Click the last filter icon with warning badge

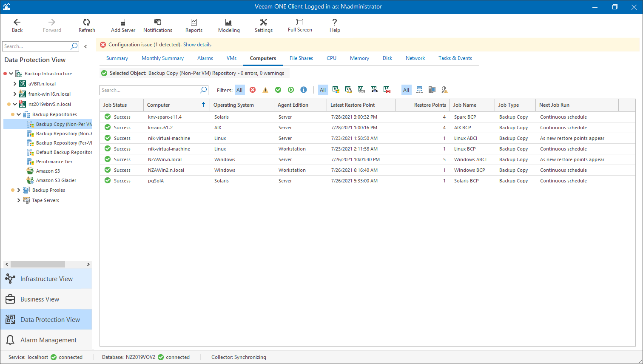(x=445, y=90)
